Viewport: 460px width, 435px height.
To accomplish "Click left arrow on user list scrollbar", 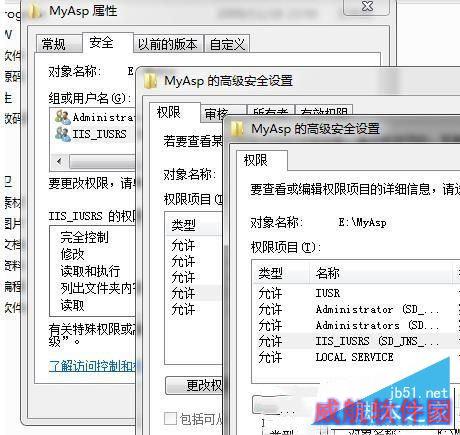I will (x=59, y=162).
